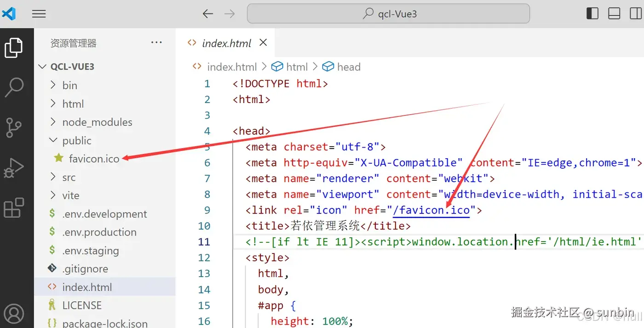Open the hamburger application menu
The width and height of the screenshot is (644, 328).
pos(39,14)
